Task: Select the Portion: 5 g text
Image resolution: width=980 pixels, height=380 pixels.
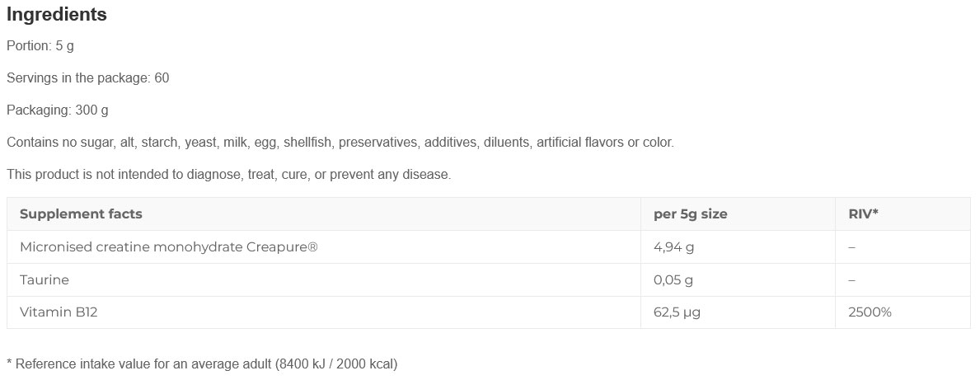Action: click(40, 46)
